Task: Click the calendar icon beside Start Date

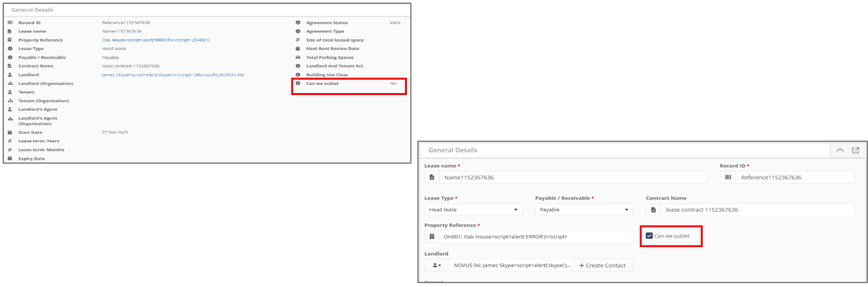Action: (10, 132)
